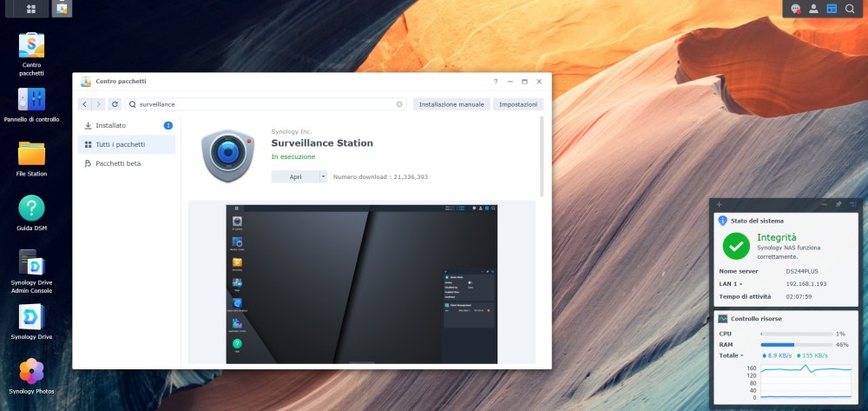This screenshot has width=868, height=411.
Task: Click the 02:07:59 uptime value
Action: pos(799,296)
